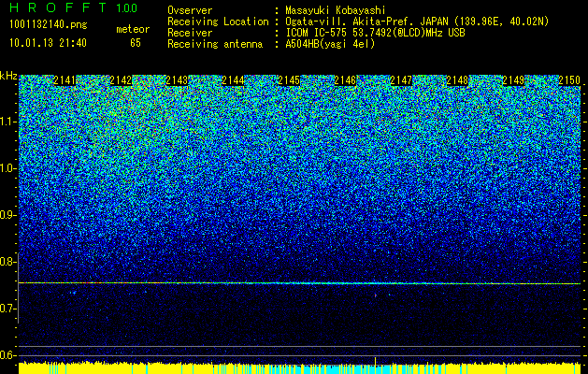Click the Ovserver field label
Screen dimensions: 588x374
click(190, 10)
